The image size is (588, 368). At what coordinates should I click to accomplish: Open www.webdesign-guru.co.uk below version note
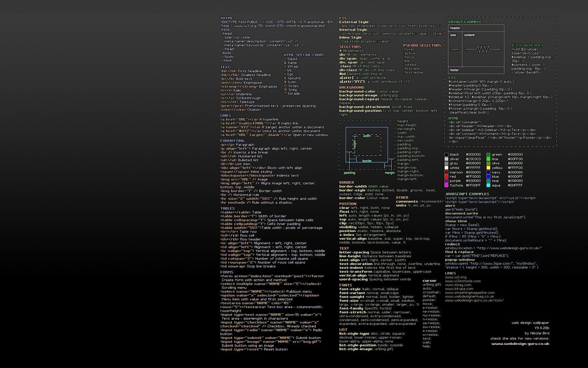click(x=520, y=344)
